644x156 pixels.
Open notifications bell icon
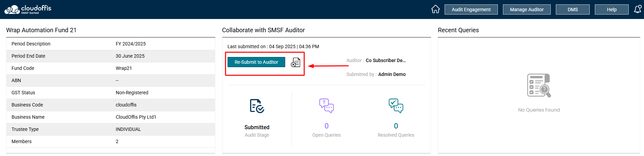(638, 9)
